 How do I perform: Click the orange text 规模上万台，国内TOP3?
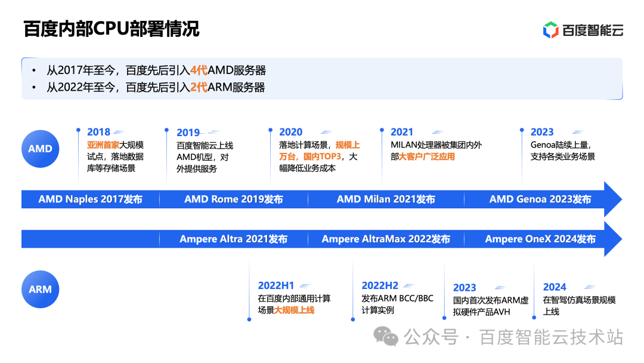(320, 150)
